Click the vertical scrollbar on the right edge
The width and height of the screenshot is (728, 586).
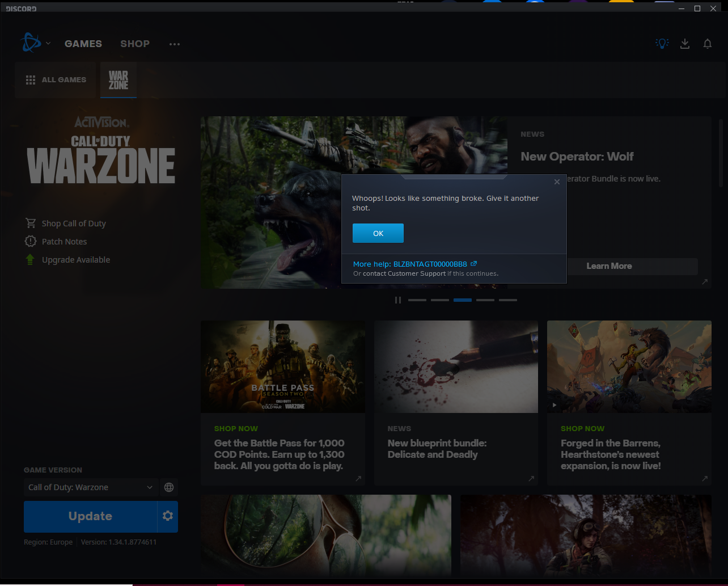pyautogui.click(x=721, y=153)
